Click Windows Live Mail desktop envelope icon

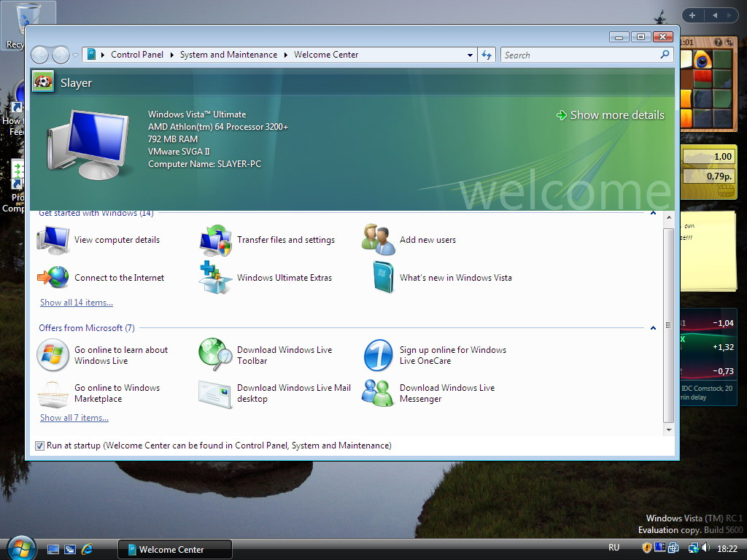click(215, 394)
